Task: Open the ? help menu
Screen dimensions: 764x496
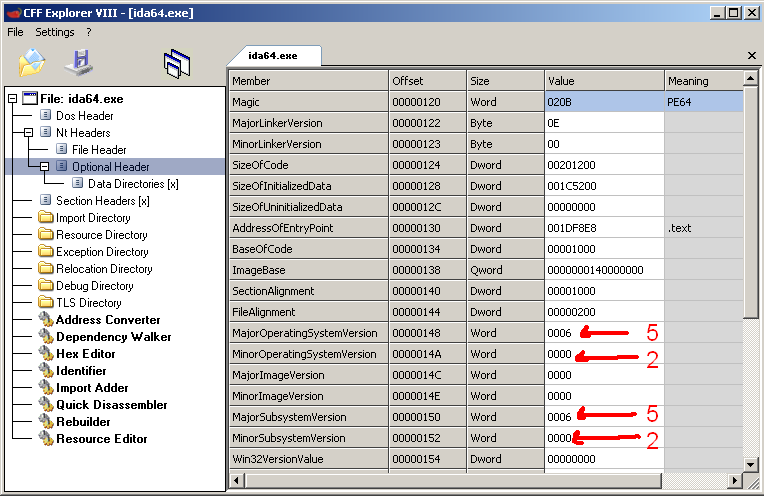Action: 89,32
